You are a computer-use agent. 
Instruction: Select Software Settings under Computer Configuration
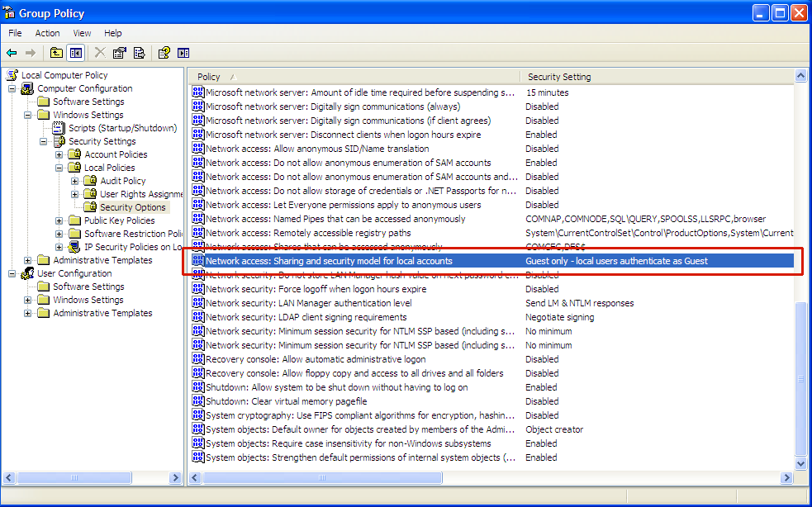coord(88,102)
